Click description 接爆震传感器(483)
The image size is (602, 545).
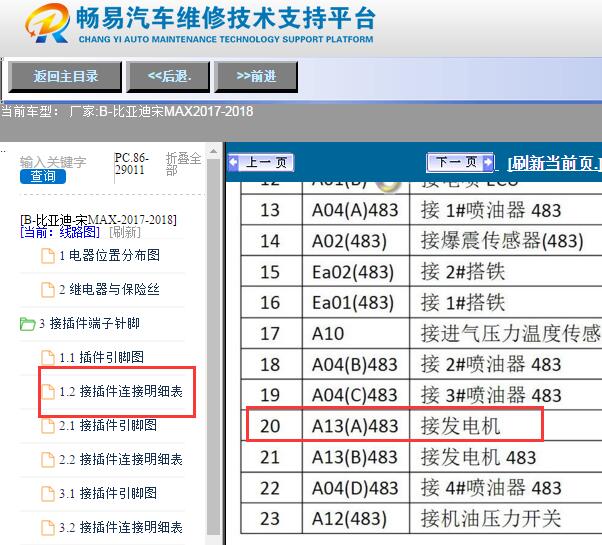[x=502, y=241]
